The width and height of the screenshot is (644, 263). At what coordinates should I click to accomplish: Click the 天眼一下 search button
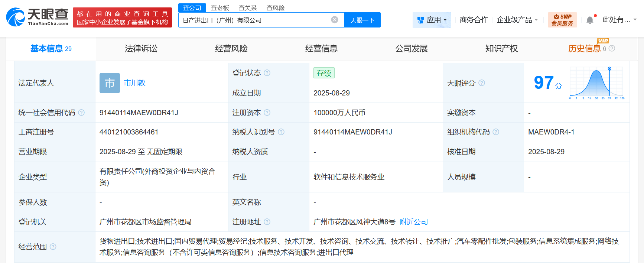[362, 20]
